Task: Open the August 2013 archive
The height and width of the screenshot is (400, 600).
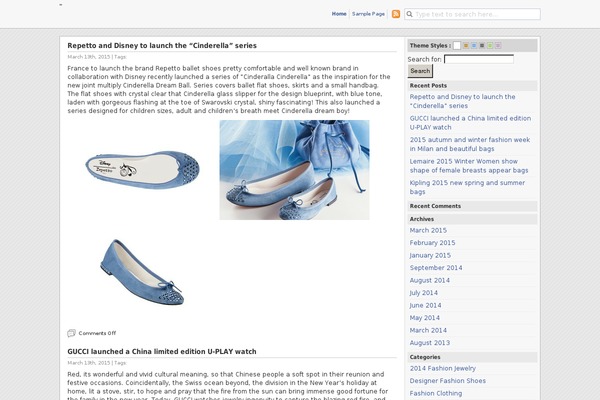Action: (430, 343)
